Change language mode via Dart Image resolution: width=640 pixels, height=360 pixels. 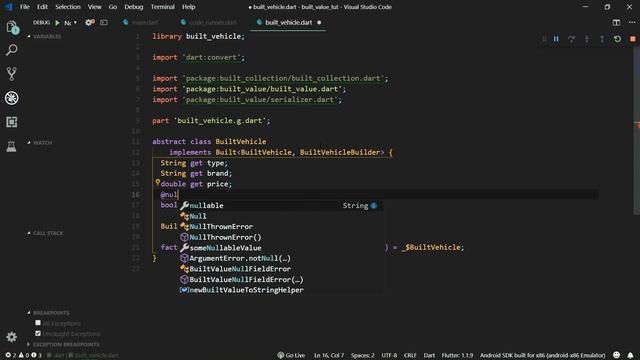coord(429,355)
